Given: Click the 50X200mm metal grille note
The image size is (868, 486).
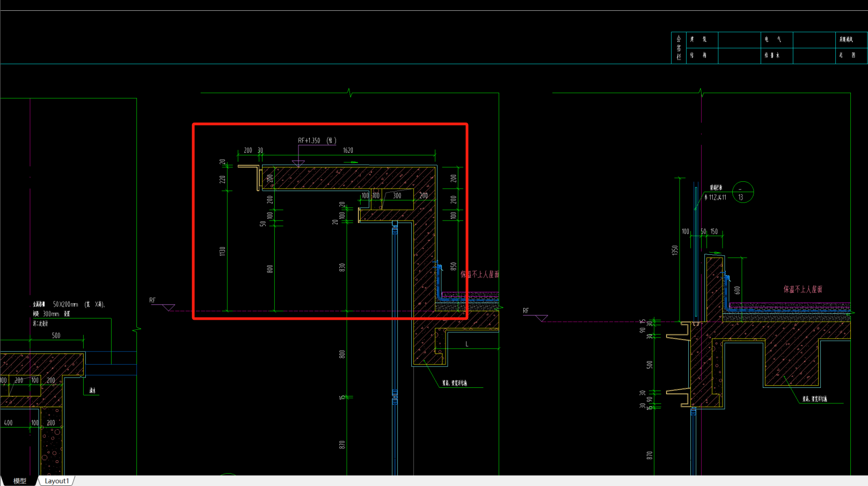Looking at the screenshot, I should [x=69, y=304].
